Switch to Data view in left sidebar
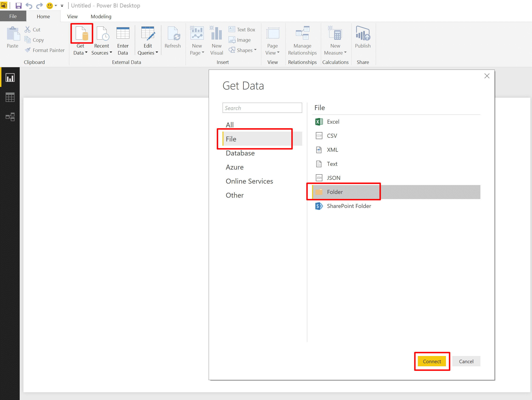 [x=10, y=97]
